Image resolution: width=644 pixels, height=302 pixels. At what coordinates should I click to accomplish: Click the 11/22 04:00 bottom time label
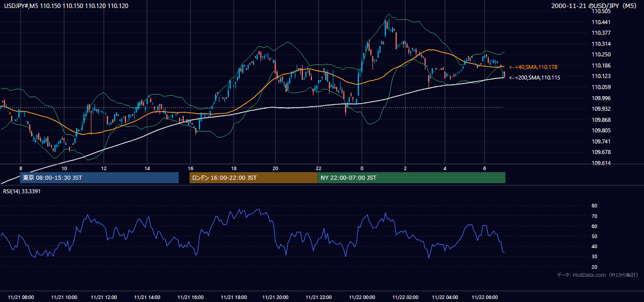click(x=445, y=297)
